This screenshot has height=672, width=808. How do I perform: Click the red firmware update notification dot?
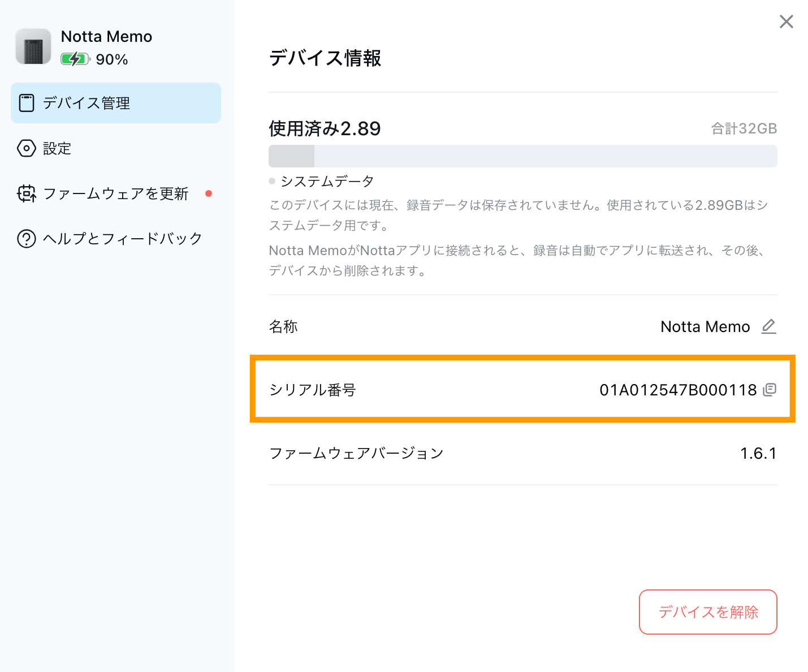(209, 193)
